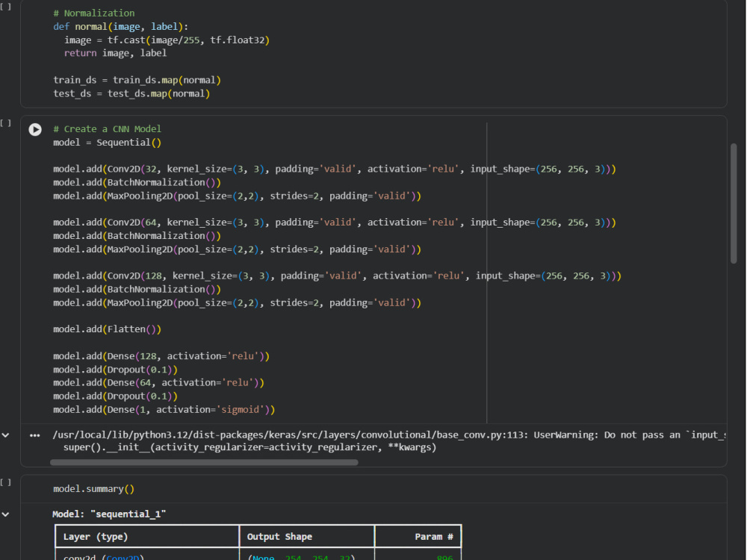Click execution bracket of model.summary cell
The image size is (747, 560).
6,482
